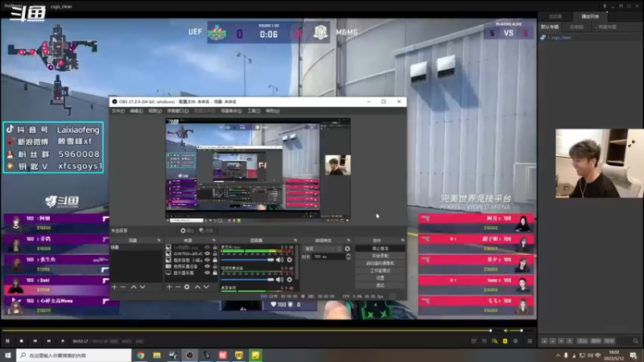
Task: Add a new scene in OBS scenes panel
Action: tap(114, 287)
